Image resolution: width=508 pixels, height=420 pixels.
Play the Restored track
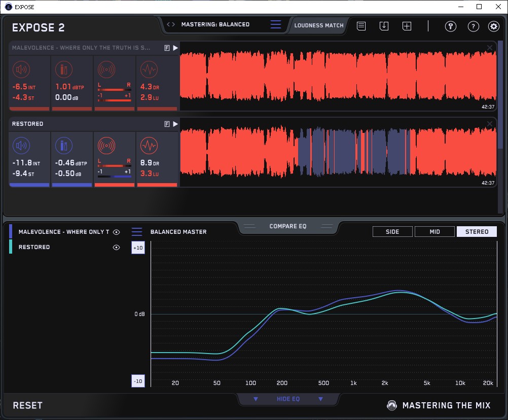tap(175, 124)
